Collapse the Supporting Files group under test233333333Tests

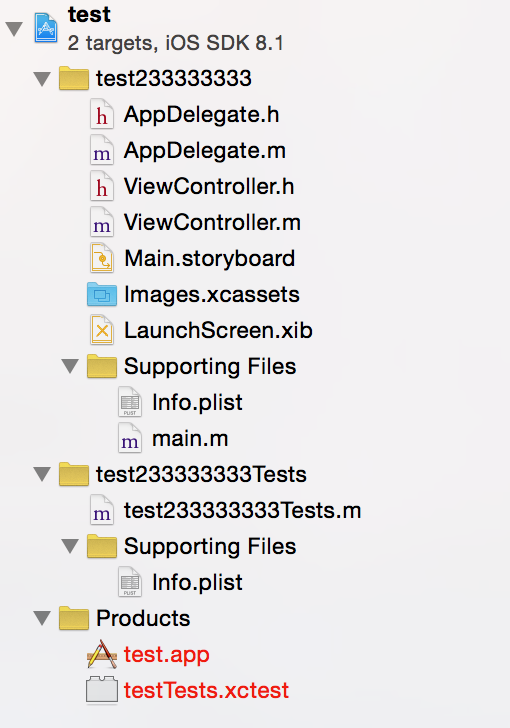70,546
